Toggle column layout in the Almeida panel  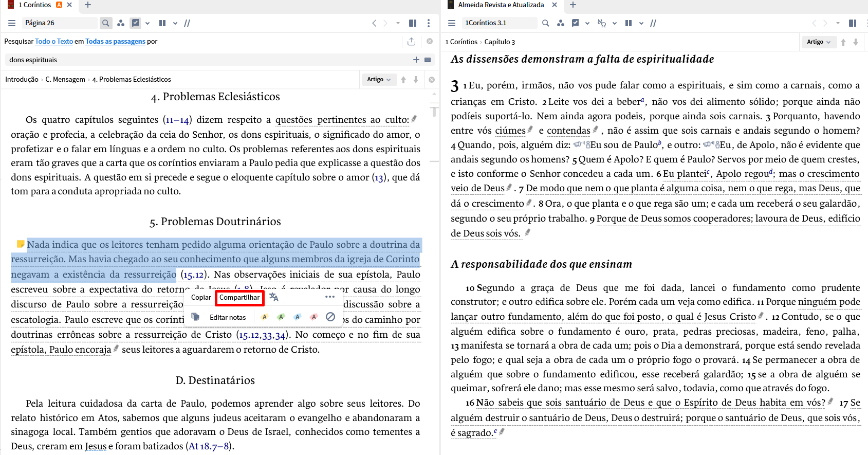pyautogui.click(x=629, y=23)
